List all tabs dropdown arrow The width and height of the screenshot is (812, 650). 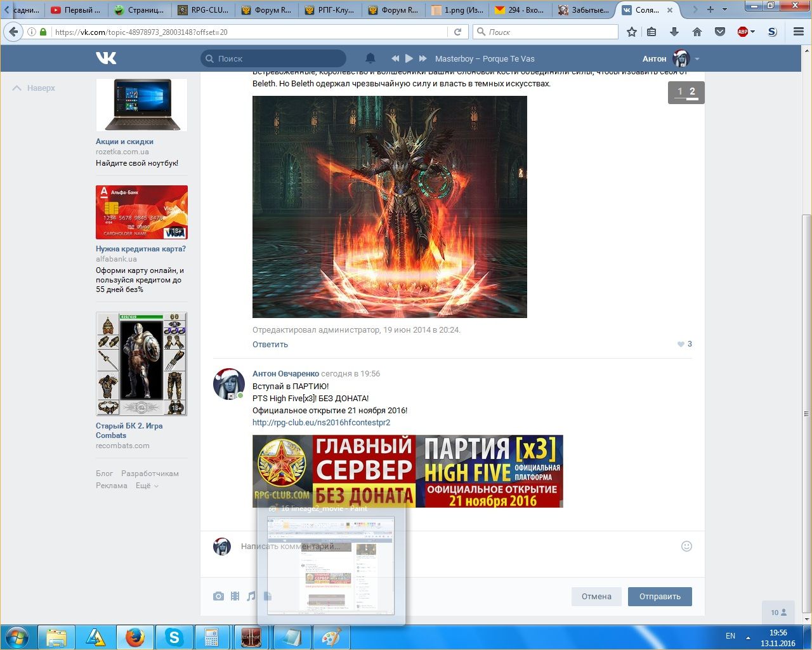click(x=725, y=10)
